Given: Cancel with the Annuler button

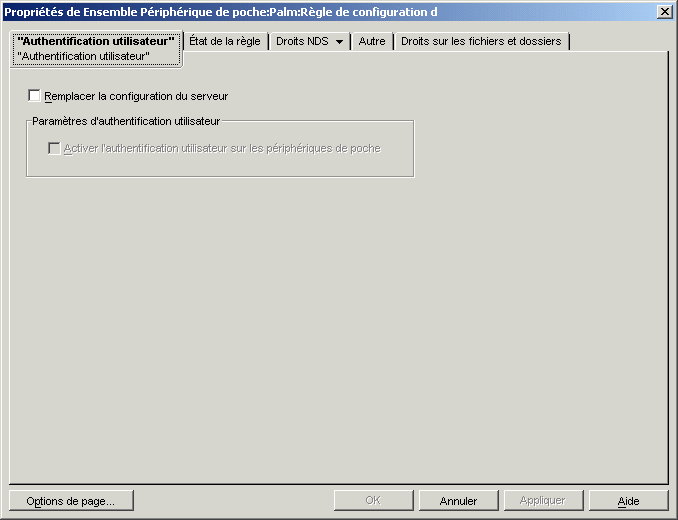Looking at the screenshot, I should (458, 501).
